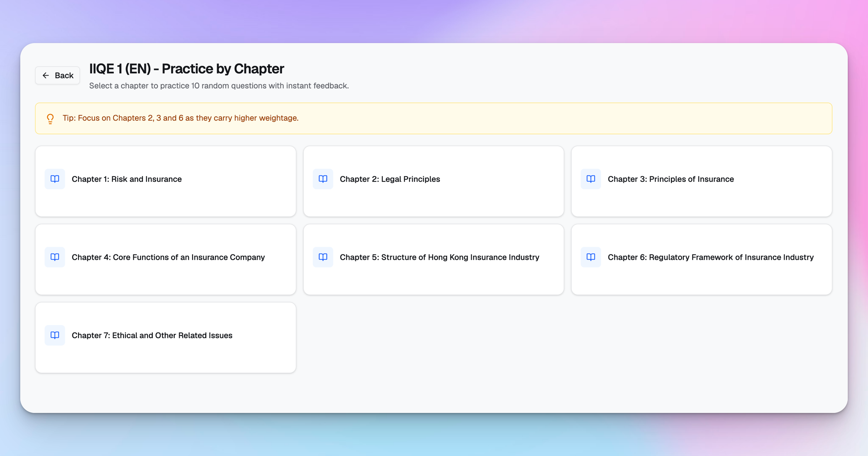Screen dimensions: 868x456
Task: Select Chapter 6: Regulatory Framework of Insurance Industry
Action: pyautogui.click(x=710, y=257)
